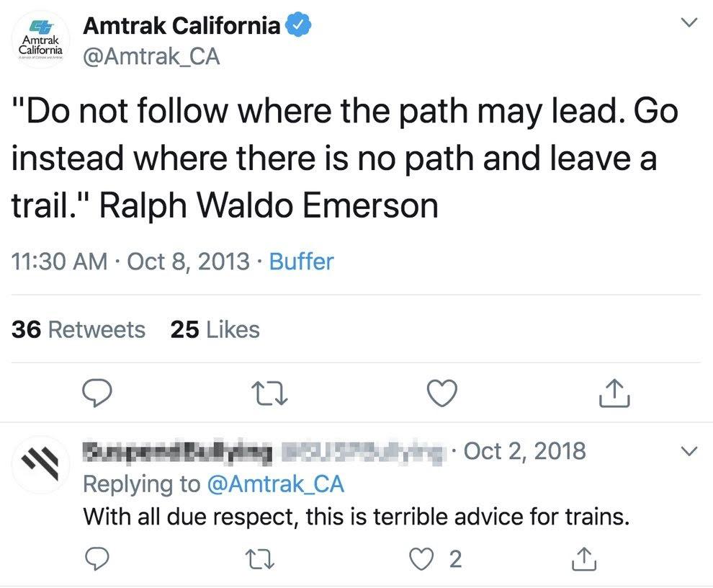Viewport: 713px width, 588px height.
Task: Open Amtrak California's profile avatar
Action: [41, 41]
